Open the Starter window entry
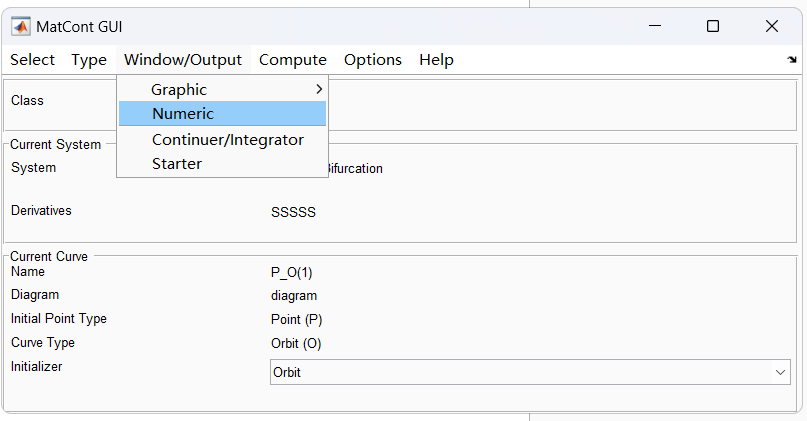This screenshot has width=807, height=421. 177,164
